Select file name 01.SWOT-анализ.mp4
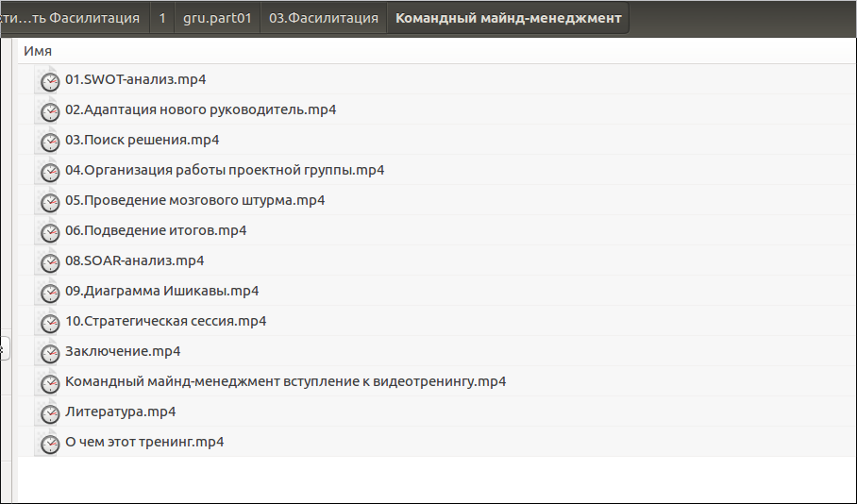Viewport: 857px width, 504px height. (x=136, y=79)
